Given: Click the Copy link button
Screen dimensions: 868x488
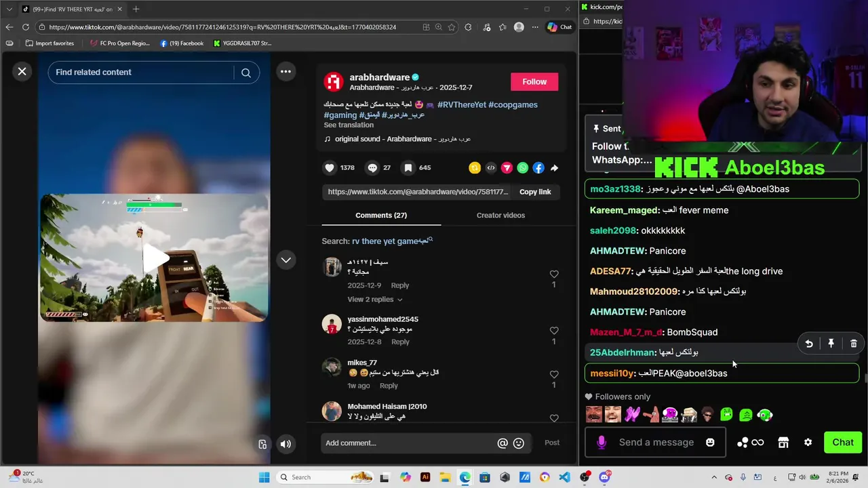Looking at the screenshot, I should (x=535, y=192).
